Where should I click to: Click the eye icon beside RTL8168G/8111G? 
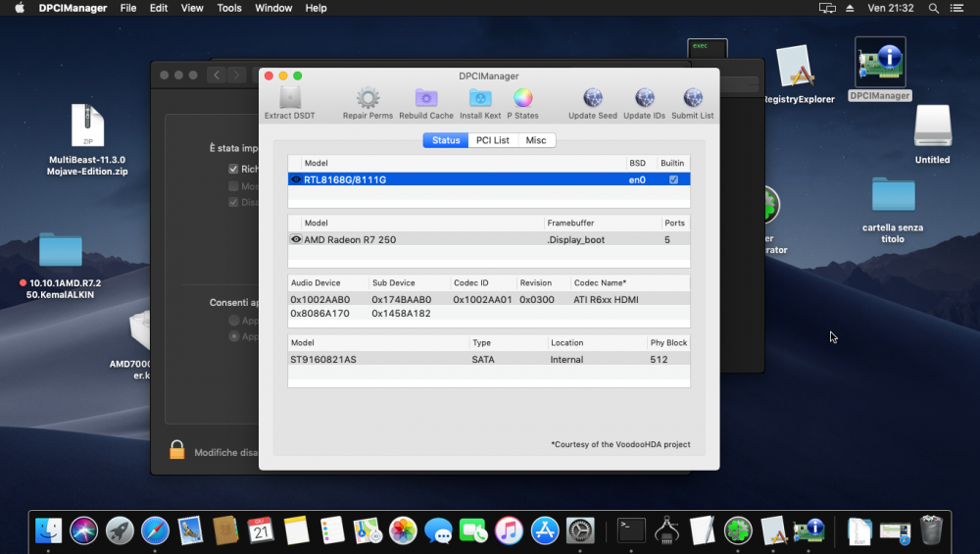(x=296, y=179)
